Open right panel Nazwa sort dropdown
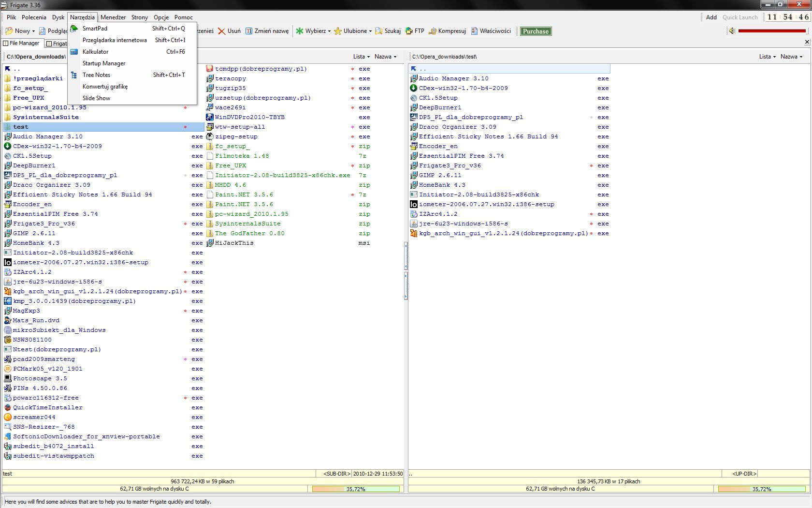The width and height of the screenshot is (812, 508). (x=791, y=57)
